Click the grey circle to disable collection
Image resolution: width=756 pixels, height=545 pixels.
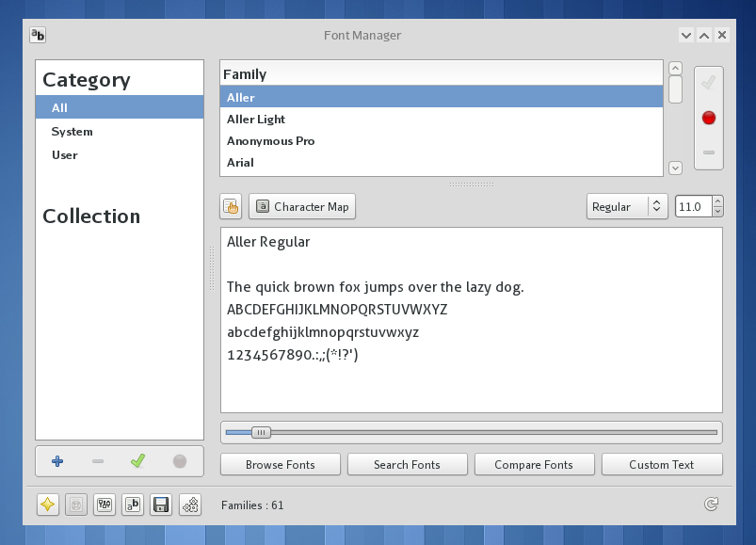[180, 461]
